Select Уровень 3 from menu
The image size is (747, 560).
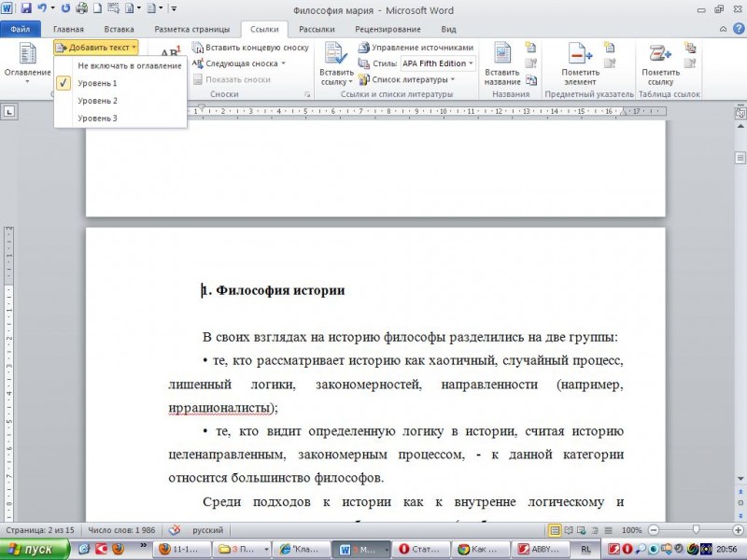(120, 119)
